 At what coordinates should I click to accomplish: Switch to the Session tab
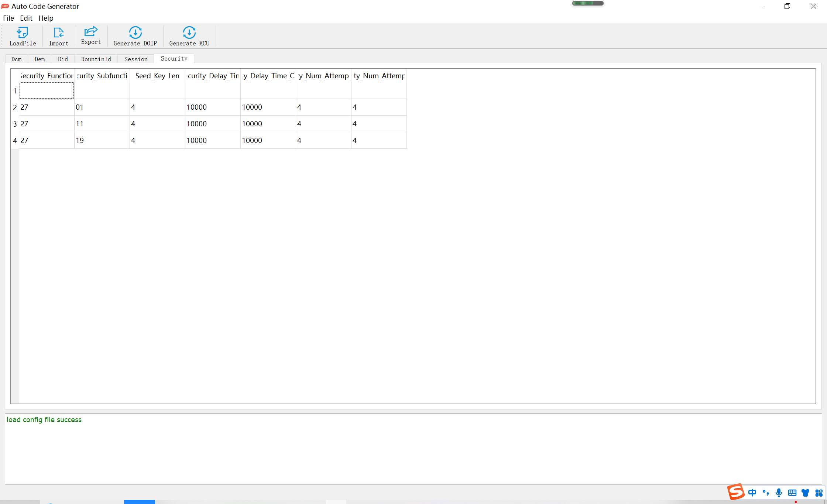pyautogui.click(x=136, y=59)
